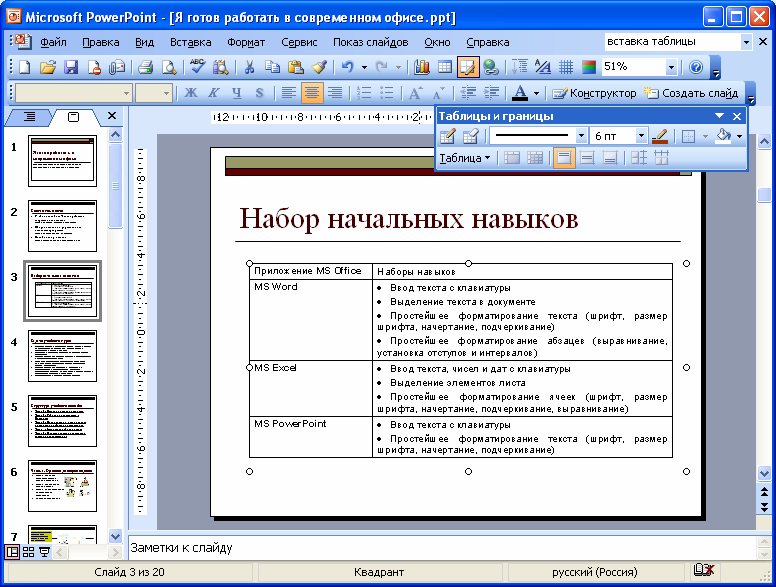
Task: Select the Draw Table pencil tool
Action: [x=447, y=136]
